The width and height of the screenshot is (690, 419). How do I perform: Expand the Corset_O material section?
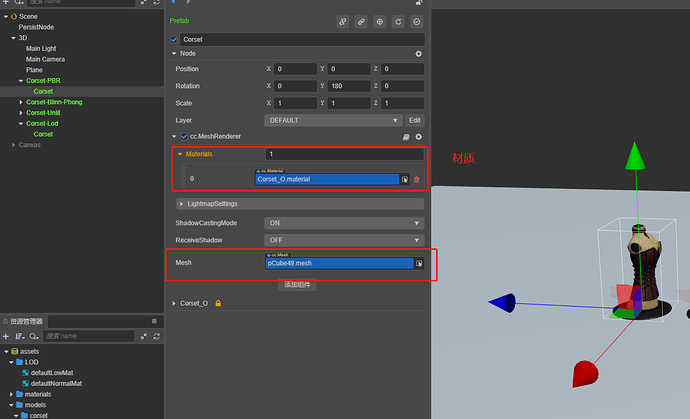[x=174, y=303]
